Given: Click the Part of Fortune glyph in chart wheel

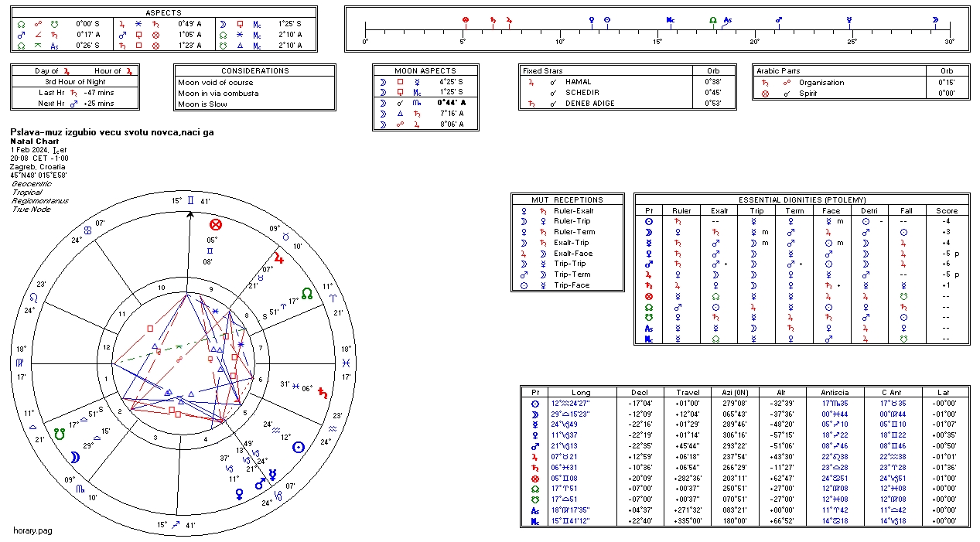Looking at the screenshot, I should pos(217,225).
